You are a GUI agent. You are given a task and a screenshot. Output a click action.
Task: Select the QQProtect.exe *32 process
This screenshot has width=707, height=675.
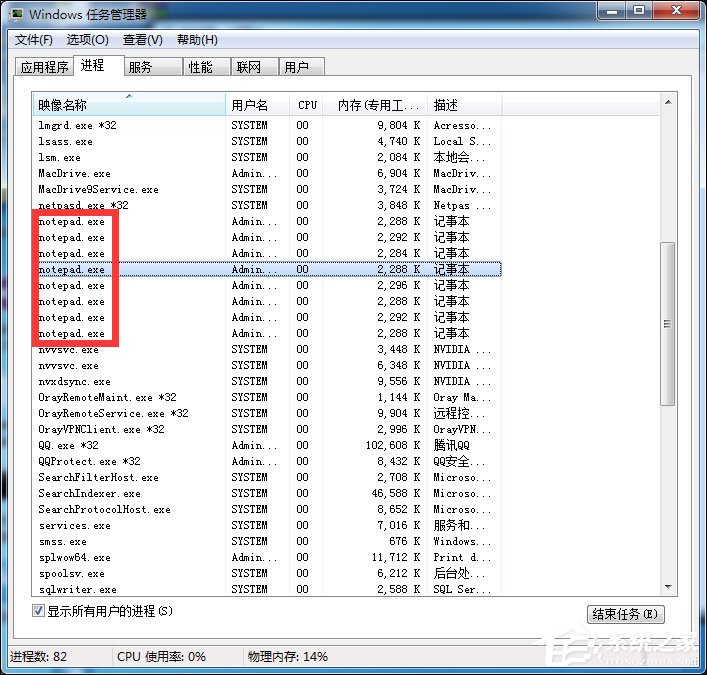tap(267, 462)
